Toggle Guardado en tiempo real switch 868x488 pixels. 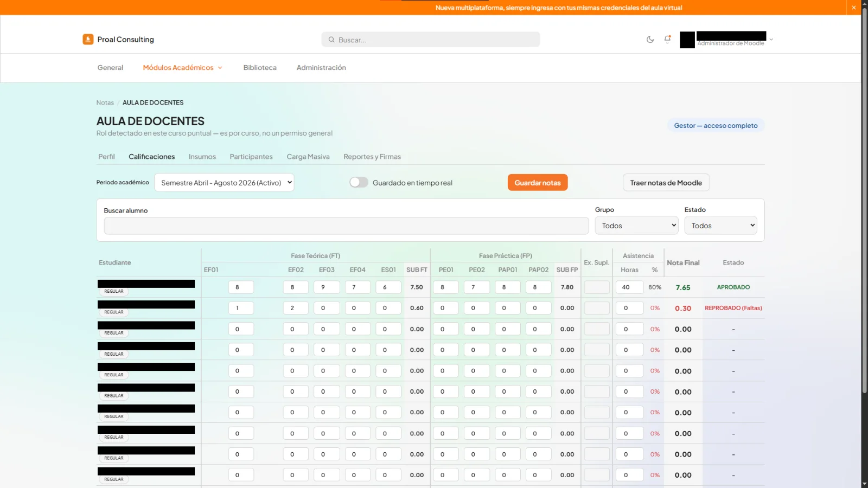tap(359, 183)
